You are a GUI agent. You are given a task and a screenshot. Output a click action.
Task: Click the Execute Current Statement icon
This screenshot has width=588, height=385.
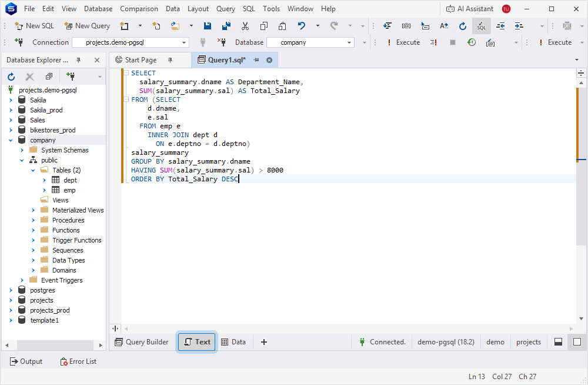pos(433,42)
